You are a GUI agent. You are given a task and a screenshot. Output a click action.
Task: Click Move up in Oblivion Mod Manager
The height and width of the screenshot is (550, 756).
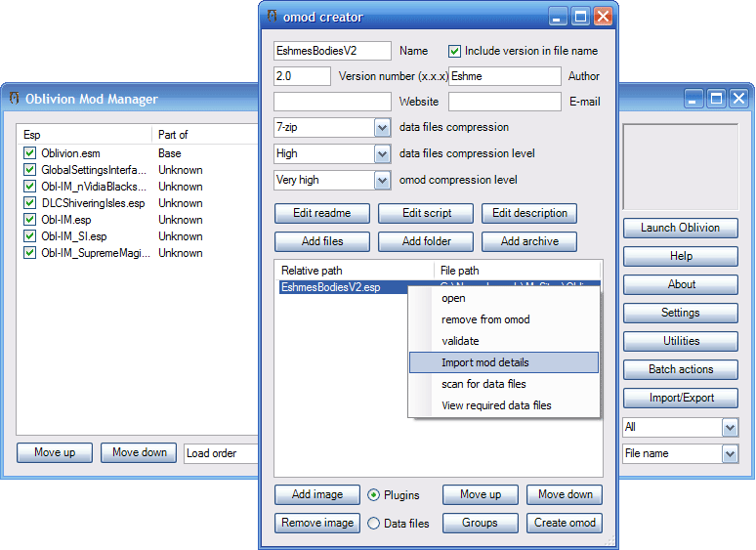pos(55,452)
